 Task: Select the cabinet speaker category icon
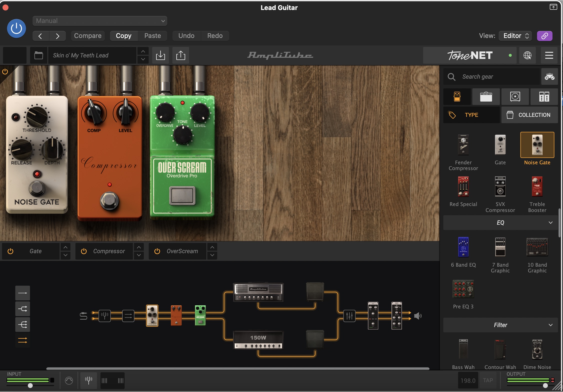pos(515,96)
